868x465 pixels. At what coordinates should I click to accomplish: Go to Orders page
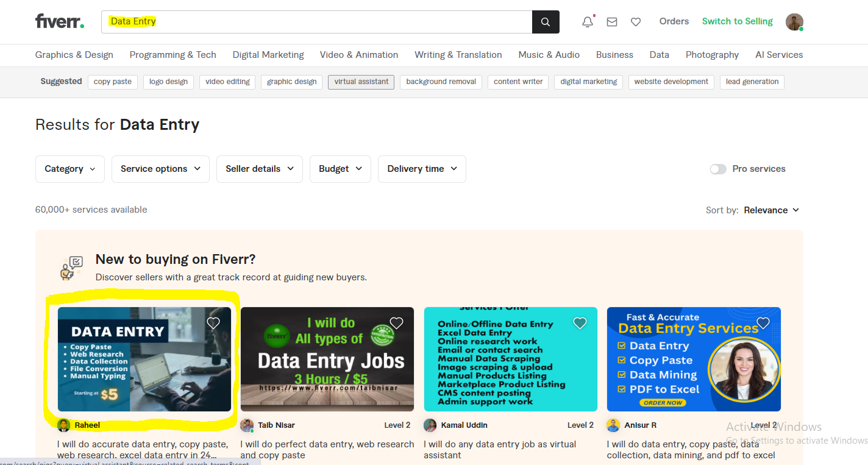pyautogui.click(x=674, y=21)
